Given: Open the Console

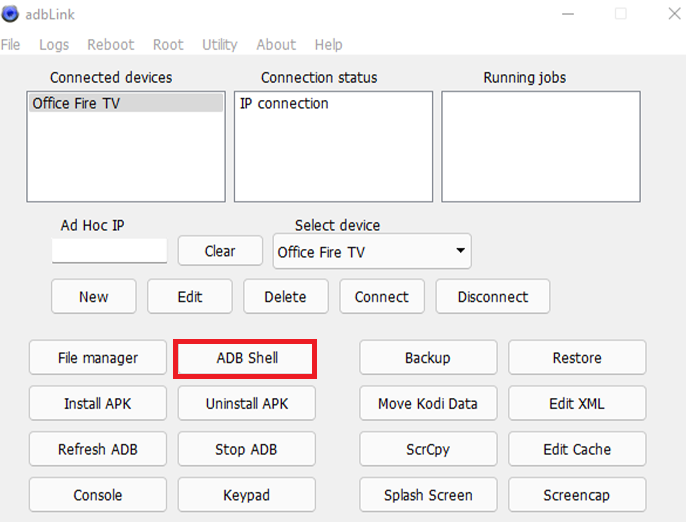Looking at the screenshot, I should [98, 495].
